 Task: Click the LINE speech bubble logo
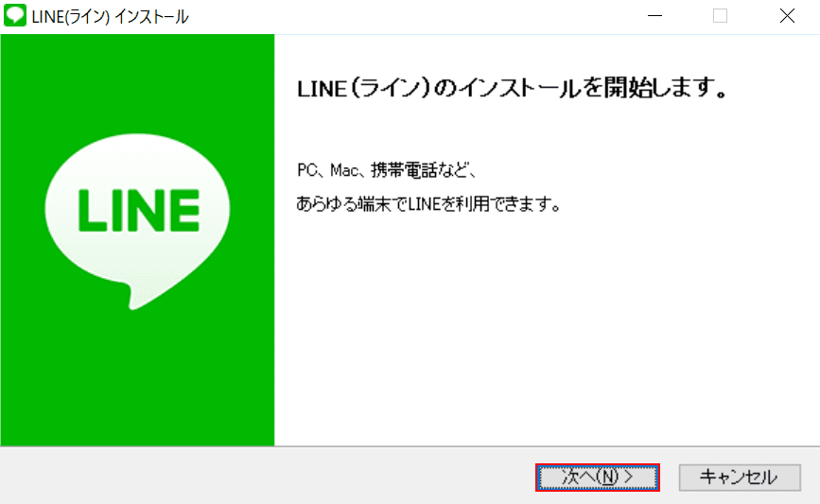point(137,221)
